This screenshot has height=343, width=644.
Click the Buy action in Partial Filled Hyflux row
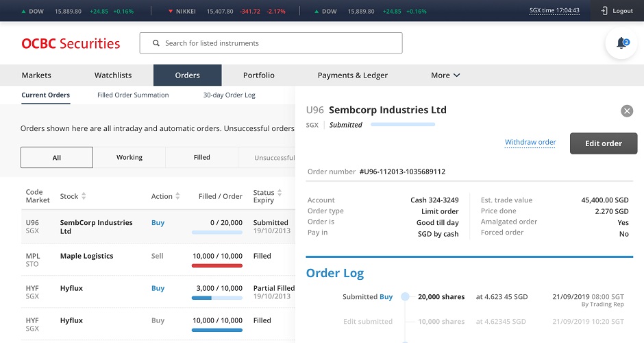[x=158, y=288]
